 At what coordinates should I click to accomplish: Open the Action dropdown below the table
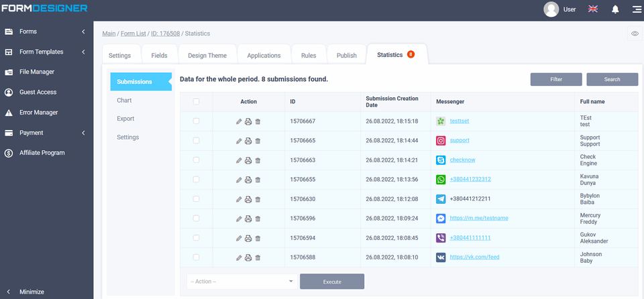tap(241, 282)
